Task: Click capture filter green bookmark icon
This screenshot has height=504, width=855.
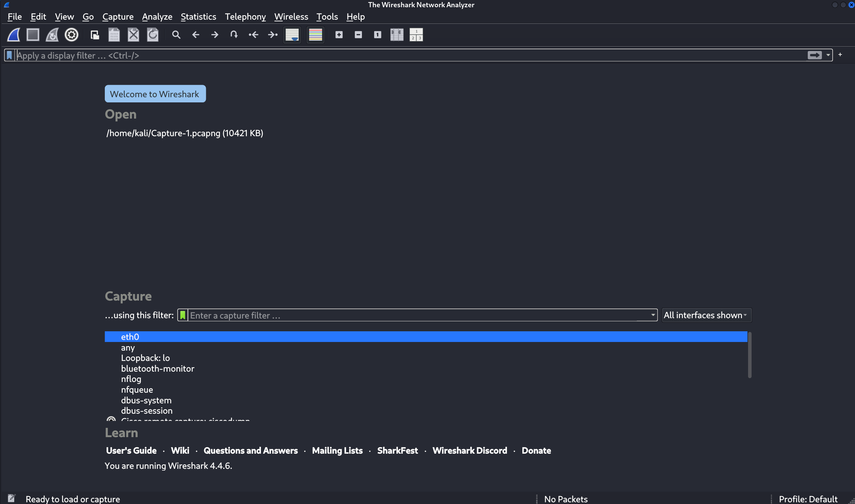Action: coord(183,315)
